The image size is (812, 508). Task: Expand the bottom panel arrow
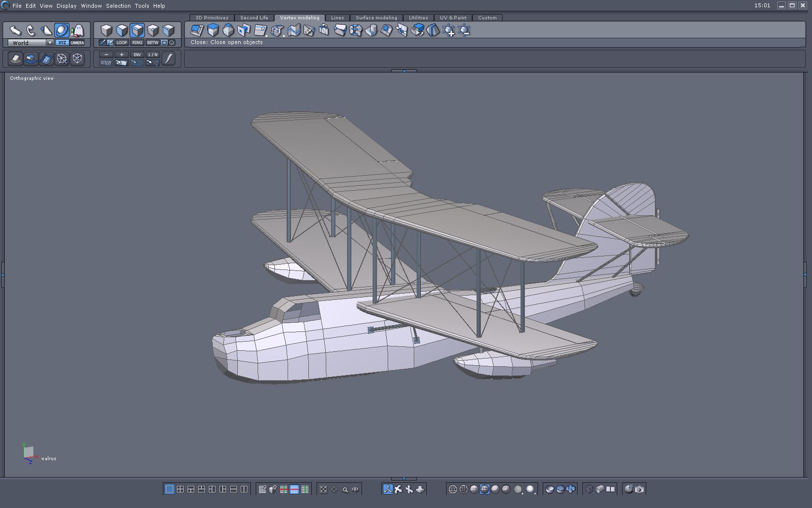pyautogui.click(x=404, y=478)
